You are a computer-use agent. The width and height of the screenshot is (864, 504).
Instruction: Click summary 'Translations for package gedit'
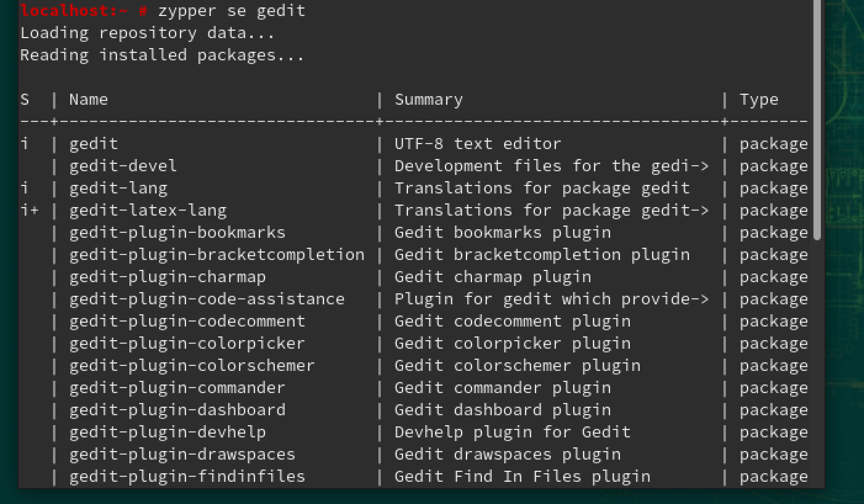coord(542,189)
